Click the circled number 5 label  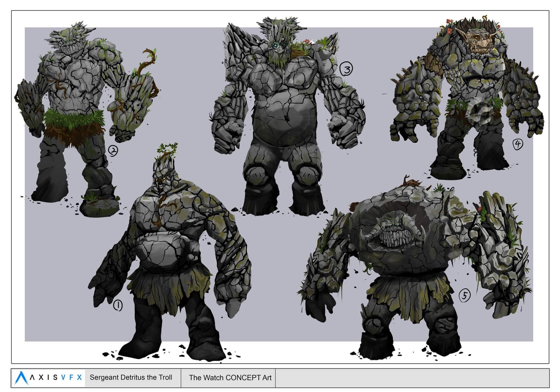click(x=465, y=296)
